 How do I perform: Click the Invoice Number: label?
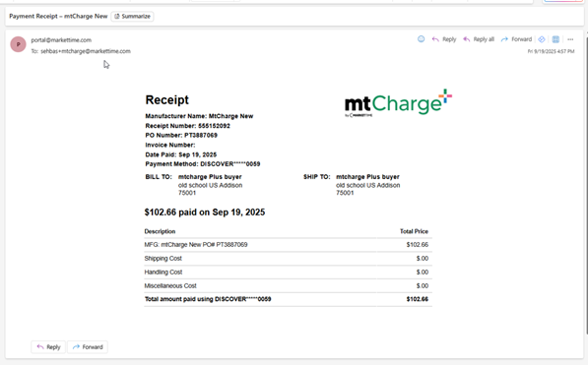pos(170,145)
